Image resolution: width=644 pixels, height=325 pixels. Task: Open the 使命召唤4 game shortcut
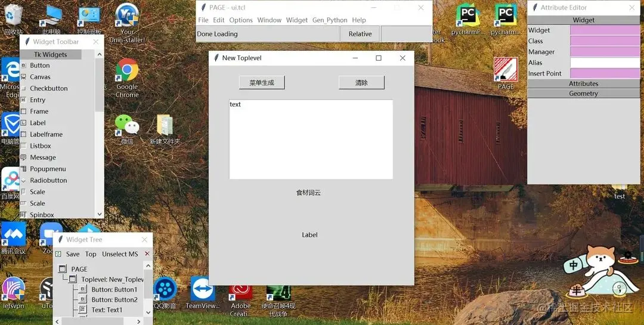click(x=278, y=301)
